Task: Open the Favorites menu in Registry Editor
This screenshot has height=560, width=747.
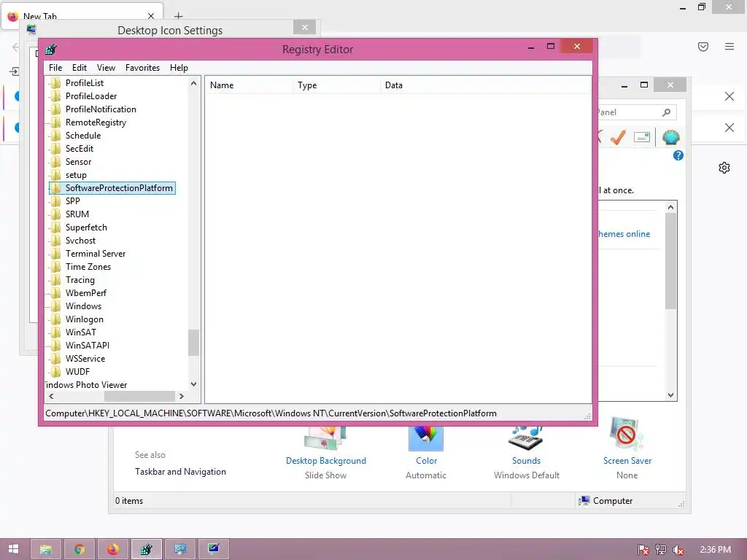Action: point(142,68)
